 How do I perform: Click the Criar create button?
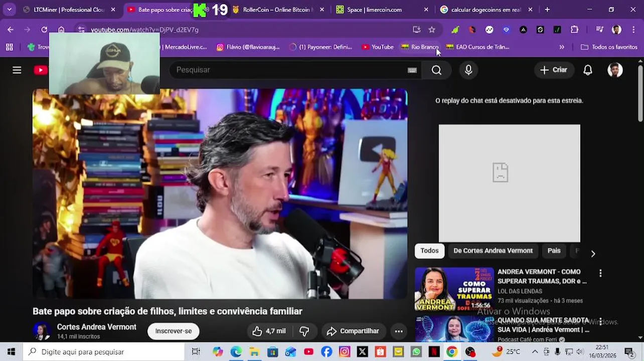click(x=553, y=70)
